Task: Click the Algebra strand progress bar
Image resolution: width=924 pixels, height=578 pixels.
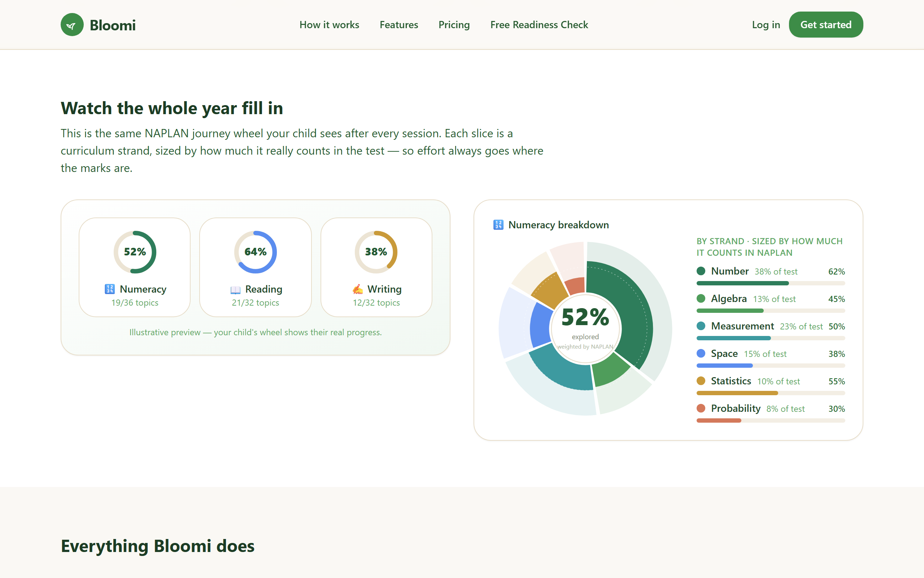Action: 771,311
